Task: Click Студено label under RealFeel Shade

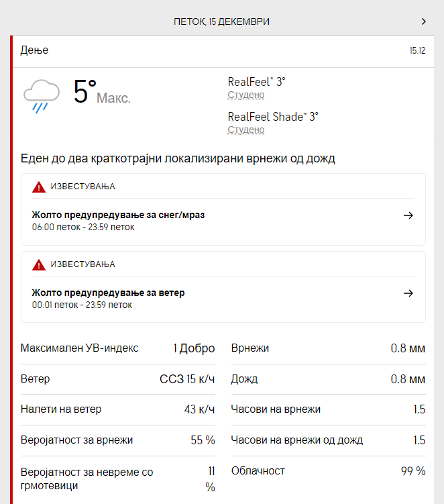Action: [x=246, y=130]
